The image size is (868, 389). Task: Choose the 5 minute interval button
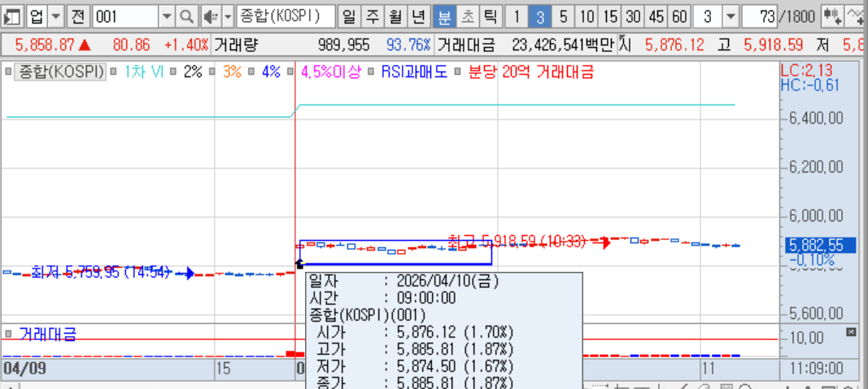click(x=563, y=17)
